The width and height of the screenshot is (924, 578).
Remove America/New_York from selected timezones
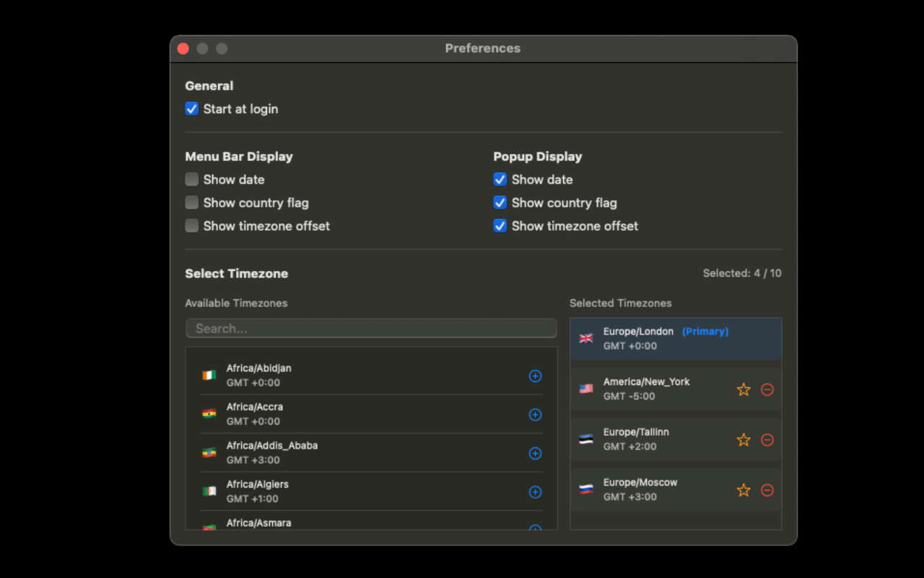767,389
